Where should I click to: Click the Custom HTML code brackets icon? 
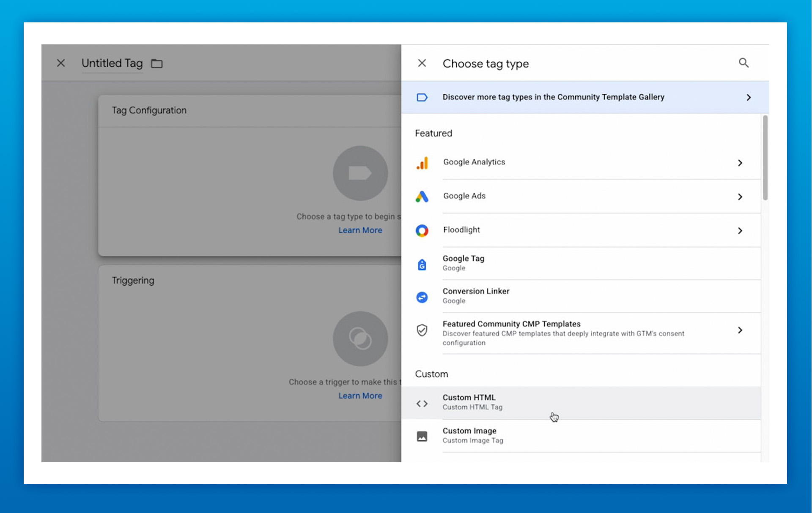coord(422,404)
